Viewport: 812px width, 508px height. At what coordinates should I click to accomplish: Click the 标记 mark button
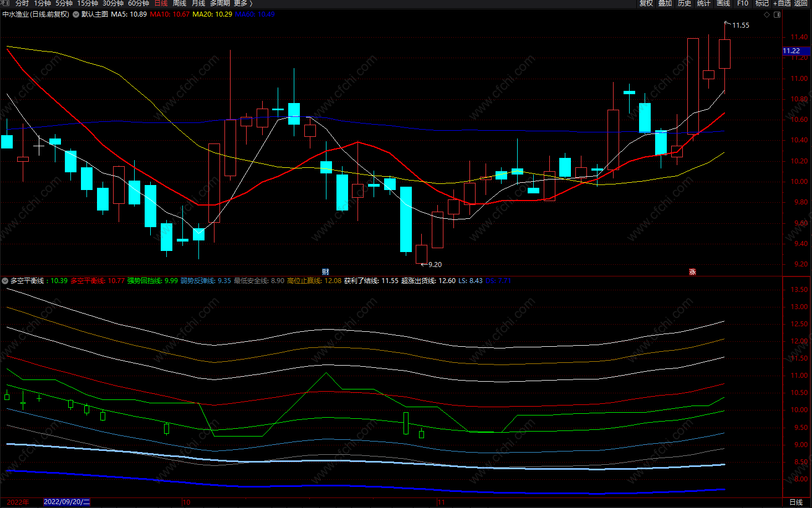coord(762,3)
